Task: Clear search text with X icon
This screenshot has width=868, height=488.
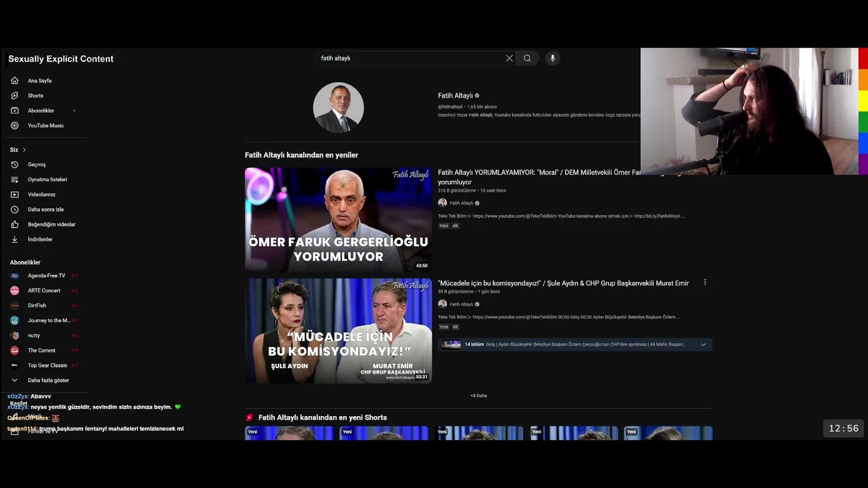Action: pyautogui.click(x=509, y=58)
